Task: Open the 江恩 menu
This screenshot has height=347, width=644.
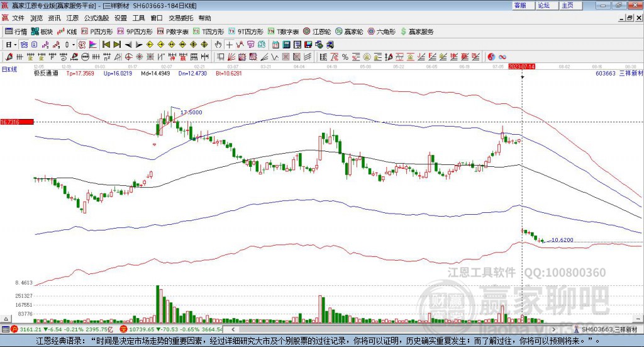Action: (72, 18)
